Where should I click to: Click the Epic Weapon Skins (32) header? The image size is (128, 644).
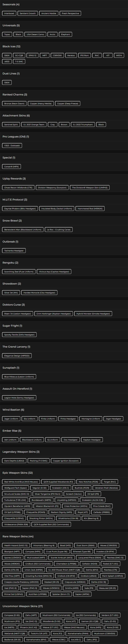point(17,473)
